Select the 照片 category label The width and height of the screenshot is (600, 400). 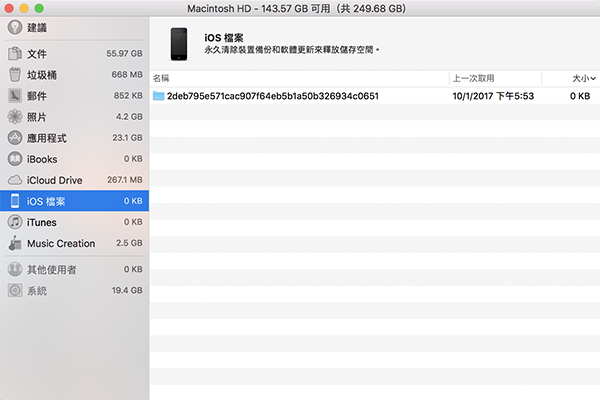click(x=37, y=117)
